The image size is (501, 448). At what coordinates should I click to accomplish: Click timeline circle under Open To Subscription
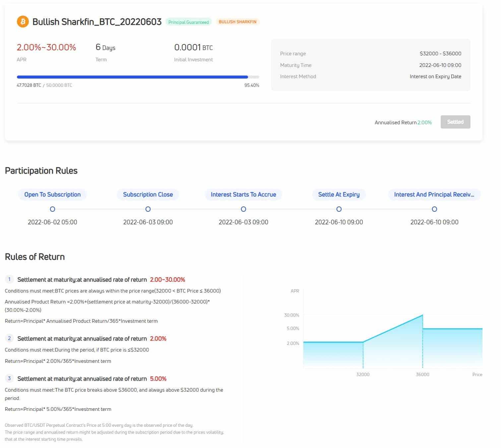pos(52,209)
